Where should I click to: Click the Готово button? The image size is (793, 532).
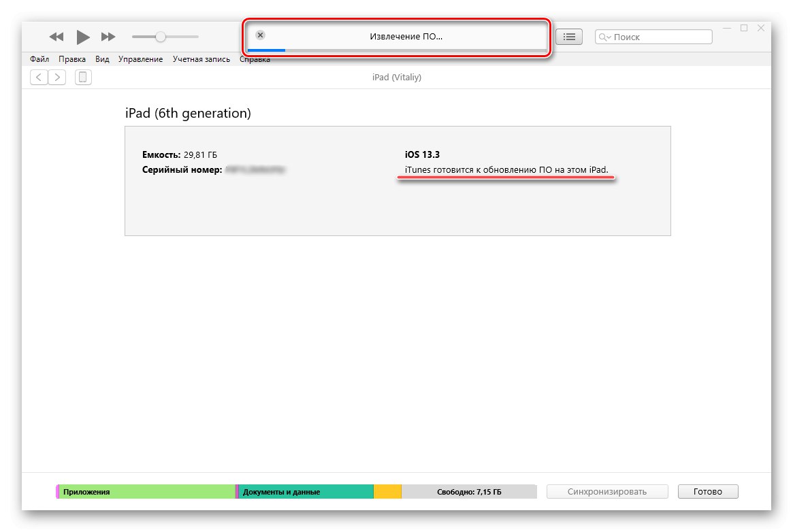click(x=708, y=492)
